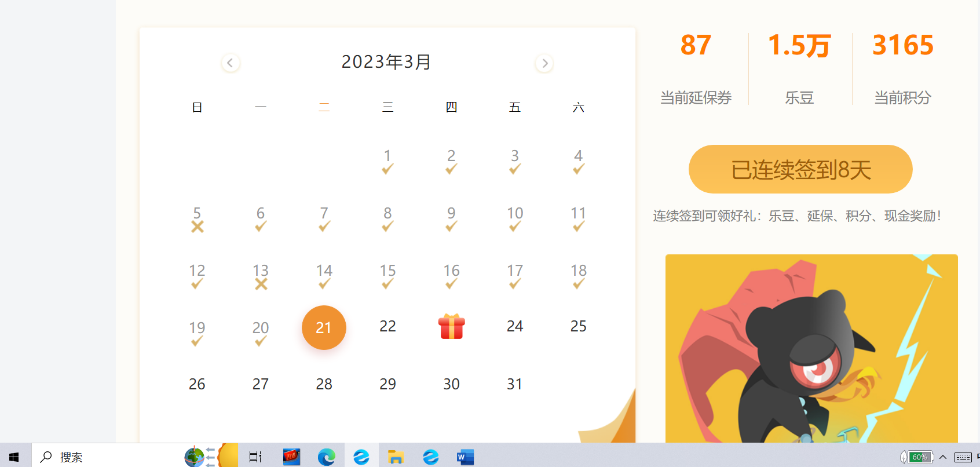Screen dimensions: 980x467
Task: Select missed sign-in day 13
Action: (x=261, y=277)
